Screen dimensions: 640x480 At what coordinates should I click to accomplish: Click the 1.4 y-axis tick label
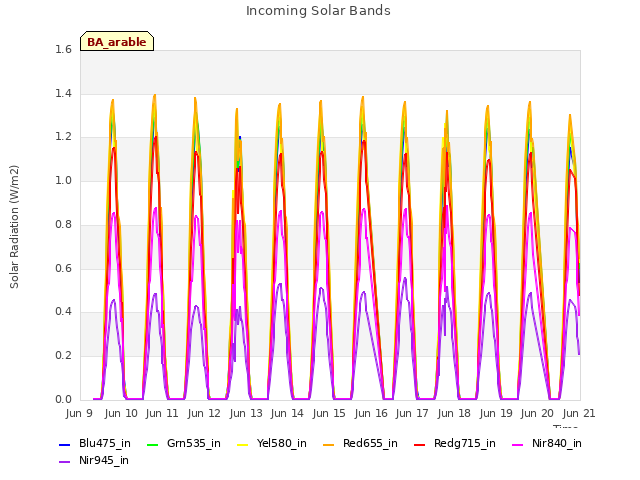(x=63, y=93)
